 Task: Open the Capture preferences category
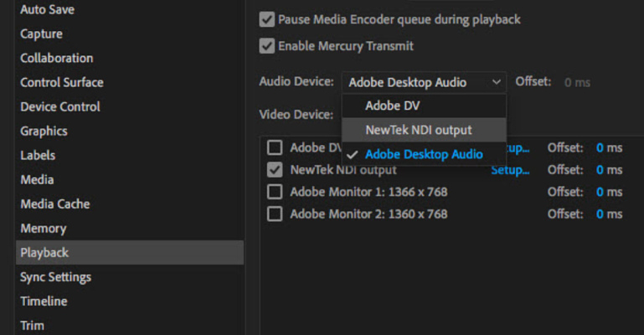(x=130, y=33)
